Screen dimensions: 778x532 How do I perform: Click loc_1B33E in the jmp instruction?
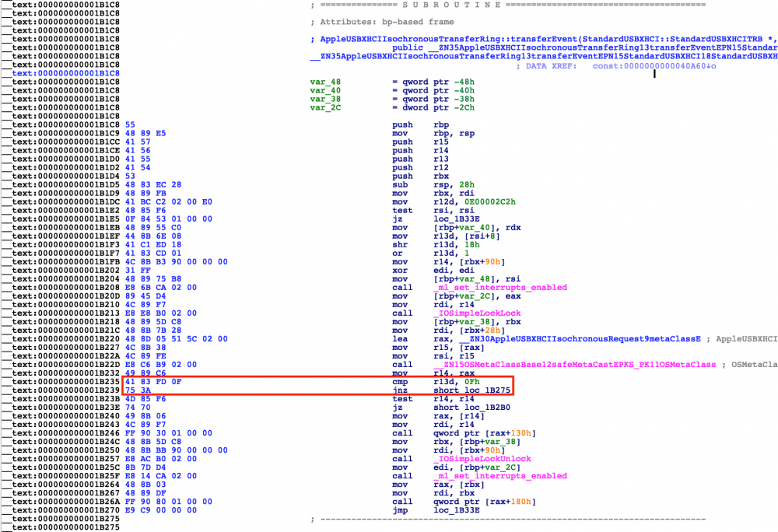point(457,510)
